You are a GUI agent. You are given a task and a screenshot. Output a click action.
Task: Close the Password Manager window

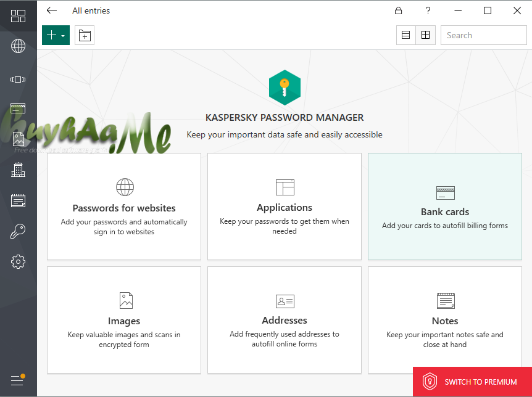(x=517, y=10)
